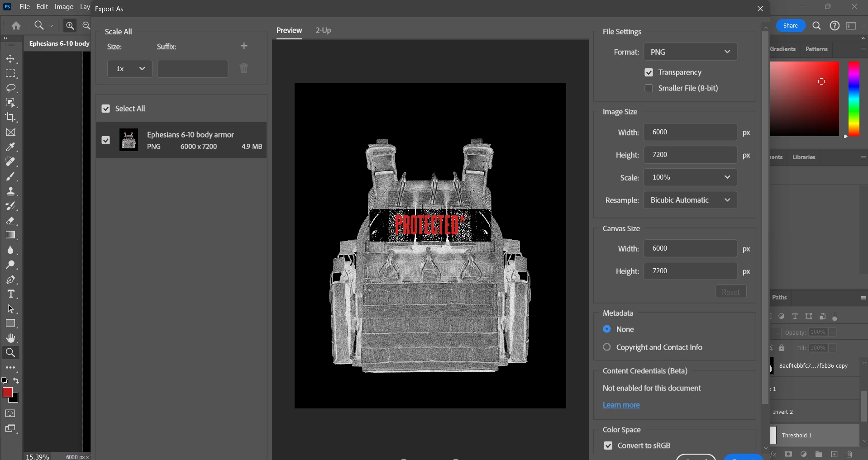
Task: Select the Pen tool
Action: (10, 280)
